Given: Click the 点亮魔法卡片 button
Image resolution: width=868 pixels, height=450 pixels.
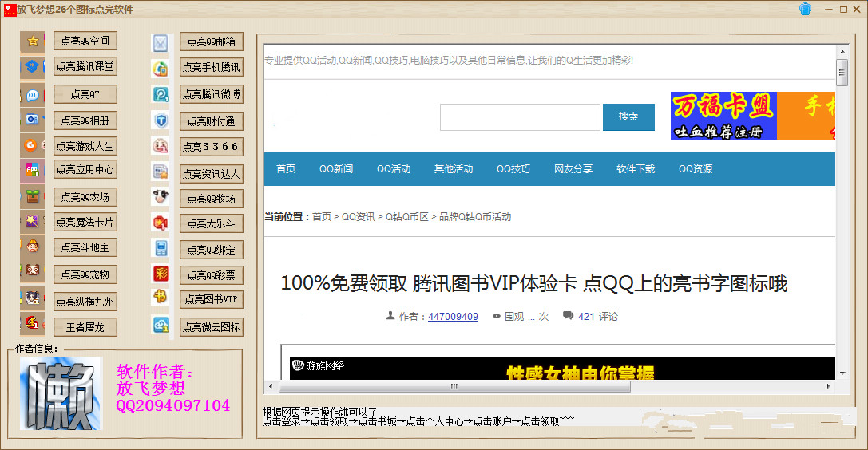Looking at the screenshot, I should (x=85, y=222).
